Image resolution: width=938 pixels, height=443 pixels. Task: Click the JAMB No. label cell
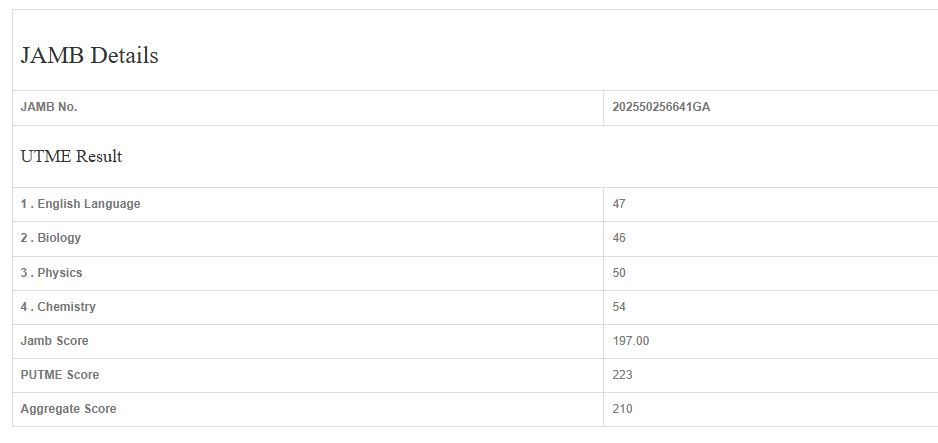click(x=49, y=107)
